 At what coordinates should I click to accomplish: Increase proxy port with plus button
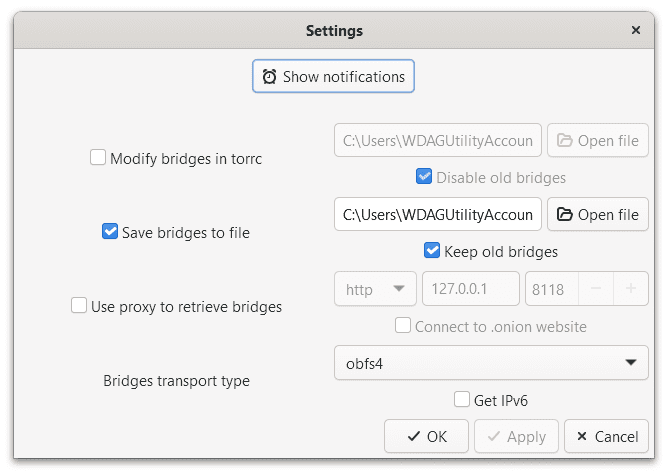[x=630, y=289]
